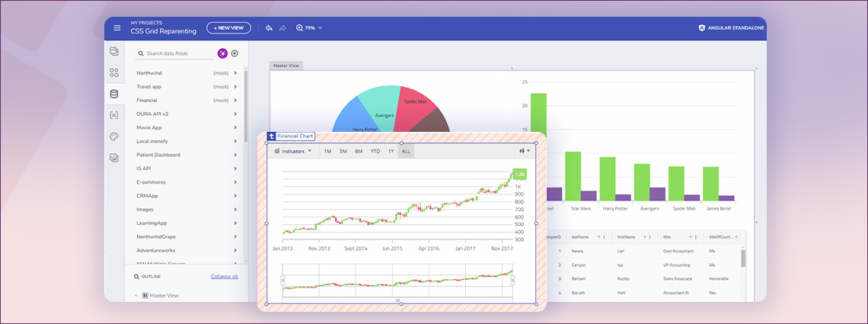This screenshot has width=868, height=324.
Task: Select the Images data source row
Action: click(x=187, y=210)
